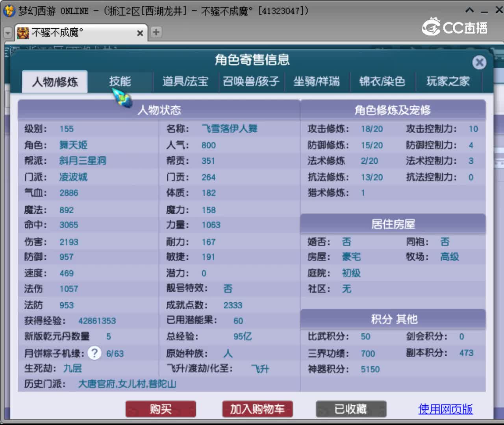Click the 抗法修炼 value 13/20
The width and height of the screenshot is (504, 425).
(x=372, y=177)
